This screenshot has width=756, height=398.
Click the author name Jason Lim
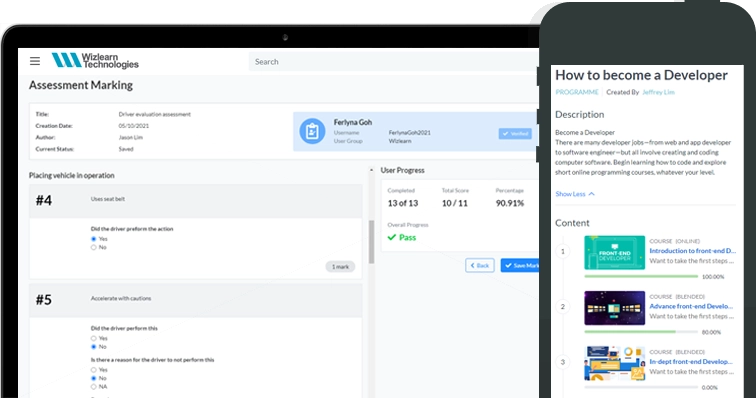[131, 137]
